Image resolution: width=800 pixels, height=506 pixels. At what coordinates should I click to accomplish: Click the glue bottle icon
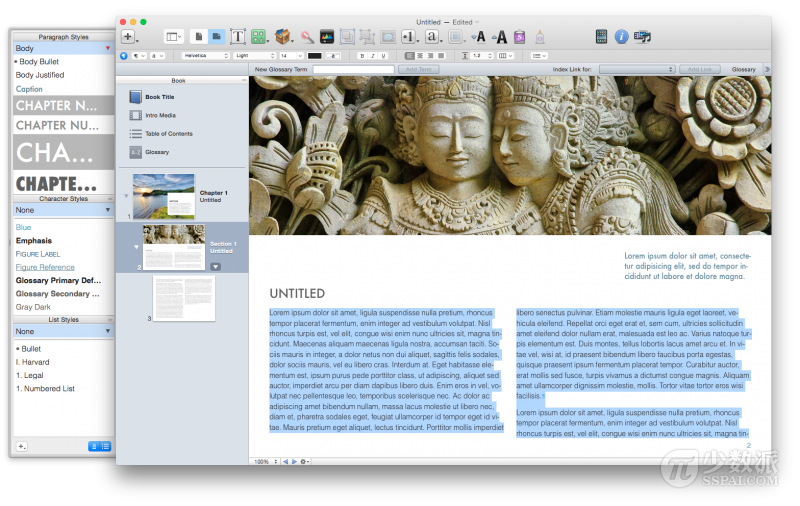coord(540,37)
